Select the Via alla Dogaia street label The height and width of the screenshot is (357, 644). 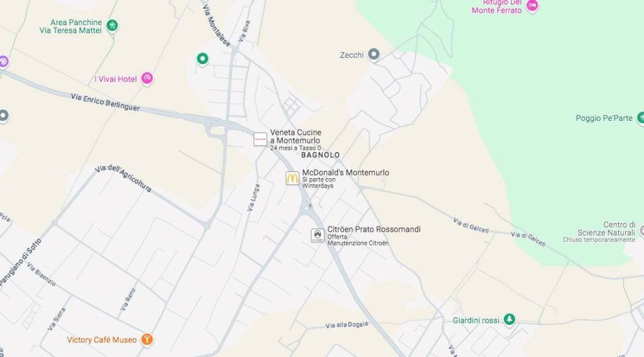click(x=347, y=325)
